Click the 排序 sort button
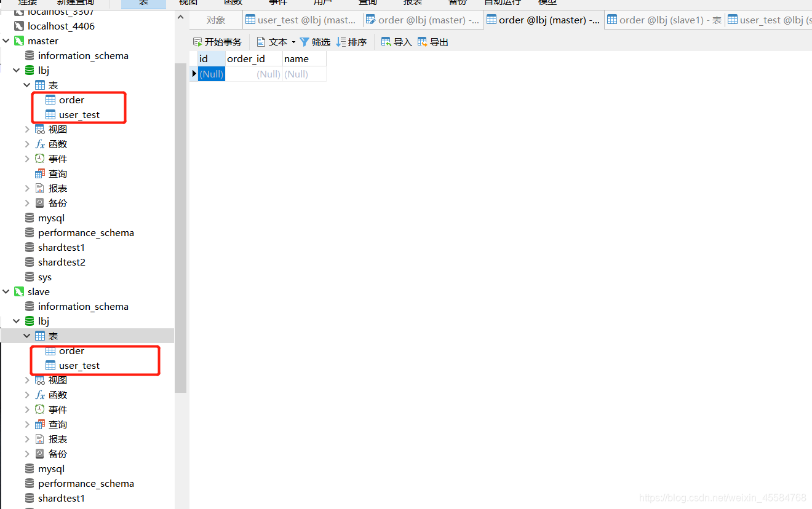 click(x=351, y=42)
